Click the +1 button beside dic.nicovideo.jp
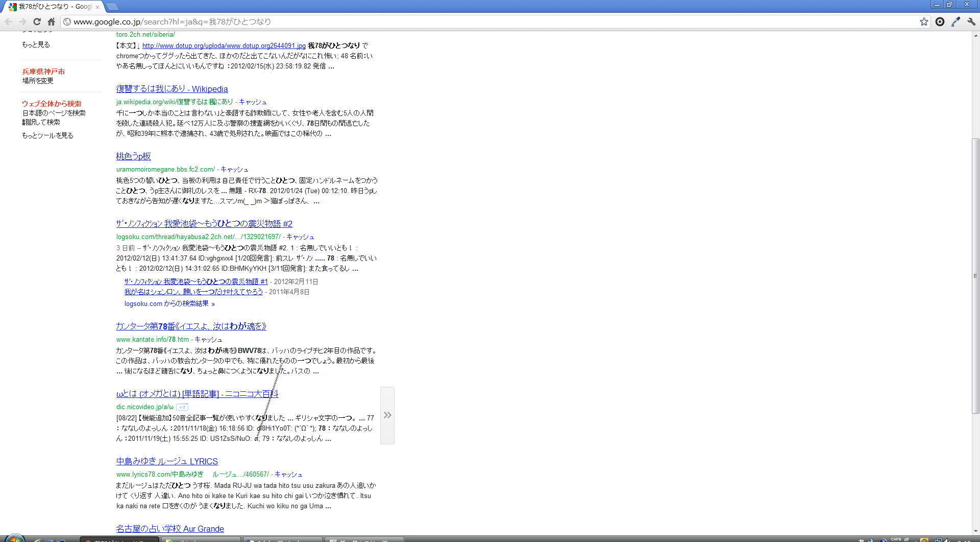 (x=182, y=407)
